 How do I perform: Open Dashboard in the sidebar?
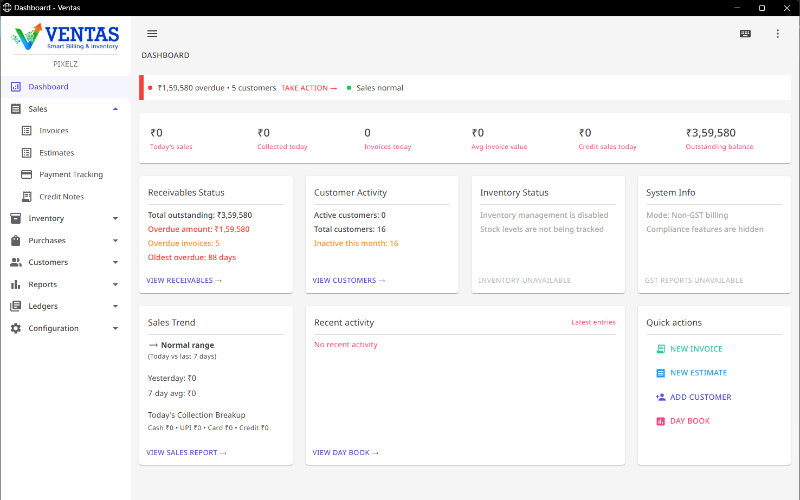click(65, 87)
